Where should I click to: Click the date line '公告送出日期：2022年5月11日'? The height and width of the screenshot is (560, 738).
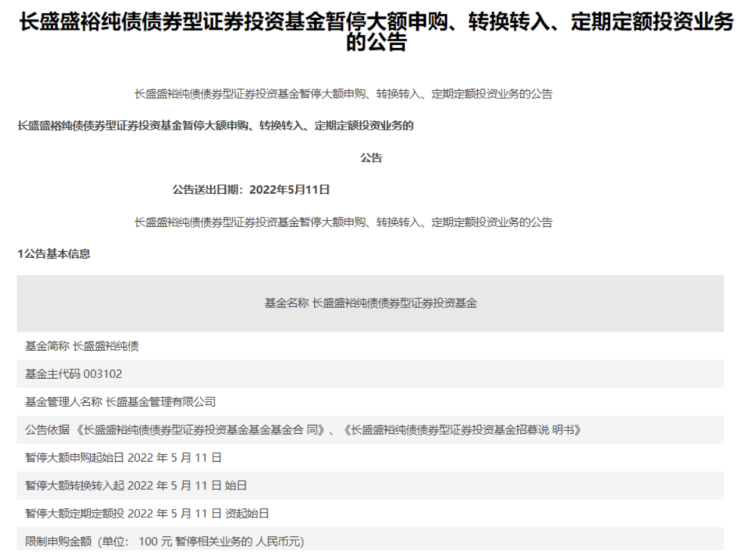tap(251, 190)
